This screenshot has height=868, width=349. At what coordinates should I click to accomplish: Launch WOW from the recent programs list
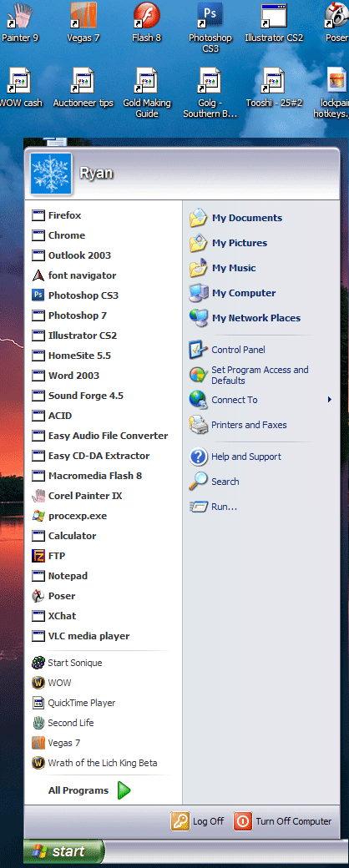tap(52, 683)
